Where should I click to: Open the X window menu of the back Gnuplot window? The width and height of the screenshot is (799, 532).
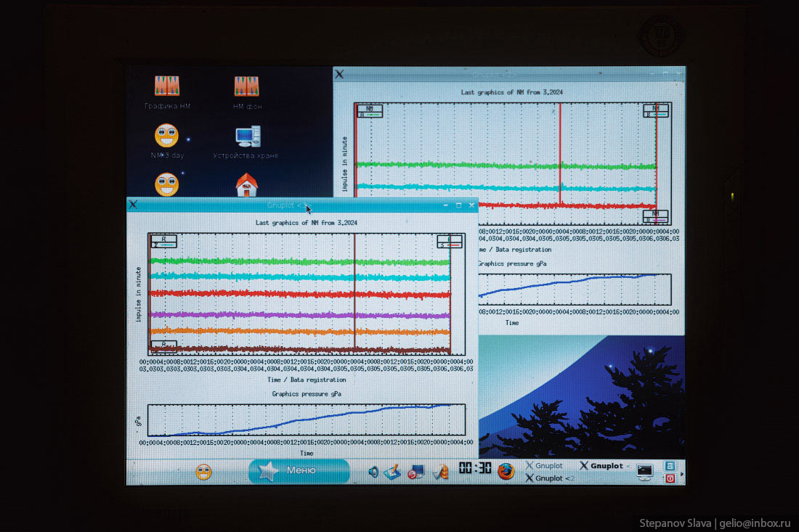coord(339,74)
